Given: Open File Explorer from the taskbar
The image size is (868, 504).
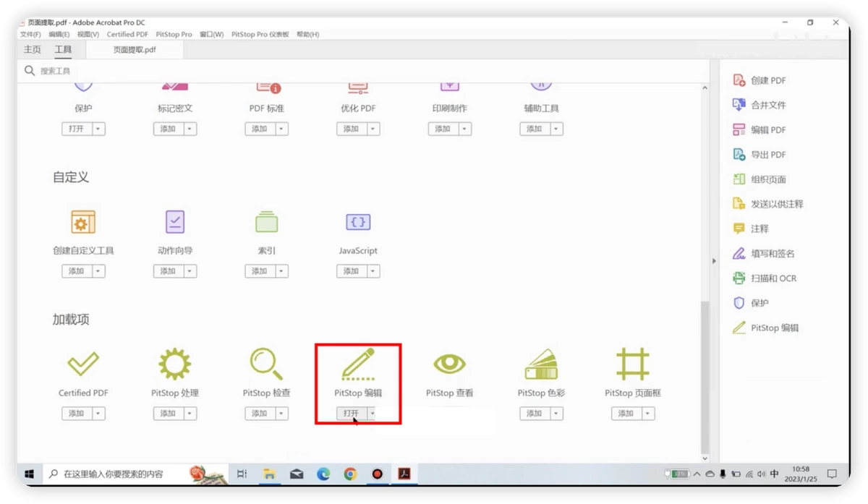Looking at the screenshot, I should (269, 474).
